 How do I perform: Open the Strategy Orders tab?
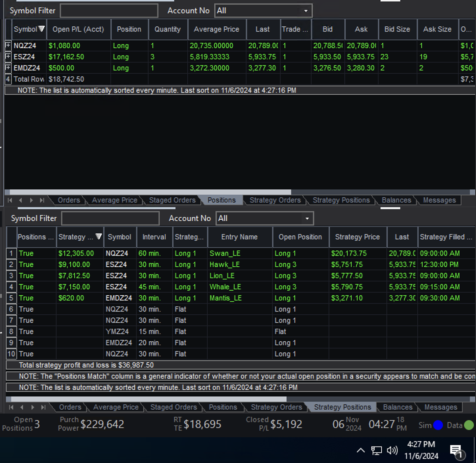click(275, 200)
